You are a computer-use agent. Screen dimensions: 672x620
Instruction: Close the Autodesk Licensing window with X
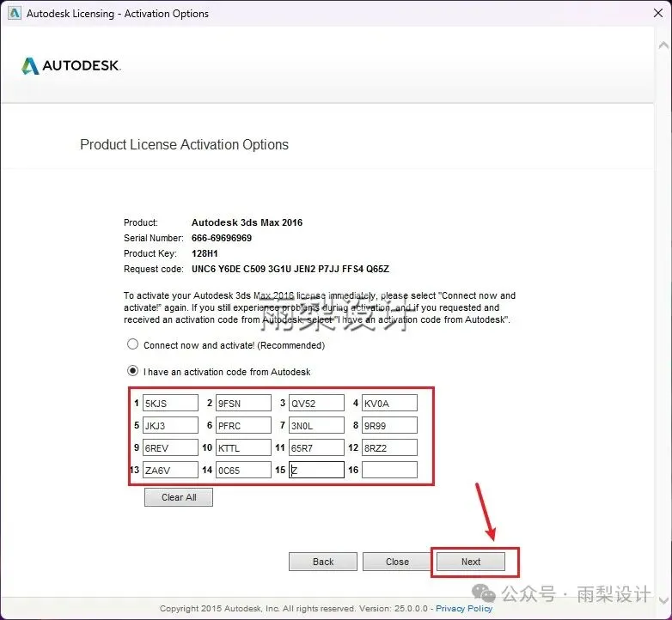point(658,13)
